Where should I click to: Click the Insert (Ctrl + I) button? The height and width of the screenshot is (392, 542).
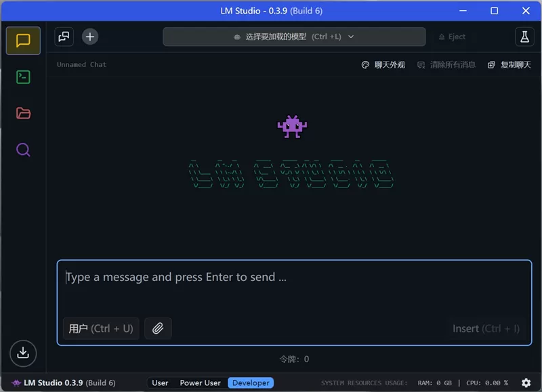coord(486,328)
